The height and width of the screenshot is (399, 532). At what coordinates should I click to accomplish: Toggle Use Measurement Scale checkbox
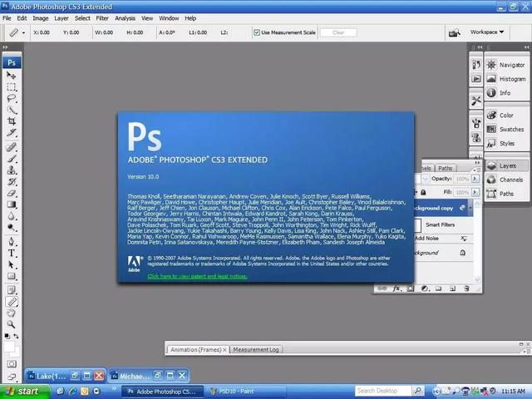[257, 32]
